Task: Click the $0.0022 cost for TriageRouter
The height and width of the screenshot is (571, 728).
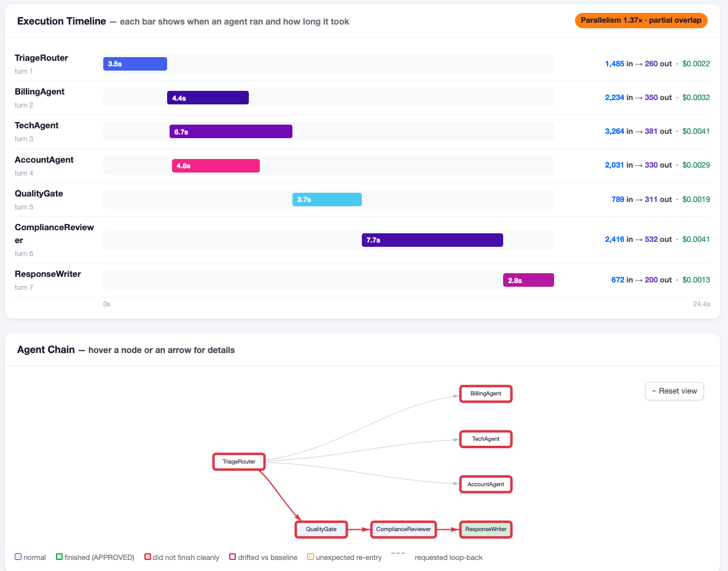Action: coord(696,64)
